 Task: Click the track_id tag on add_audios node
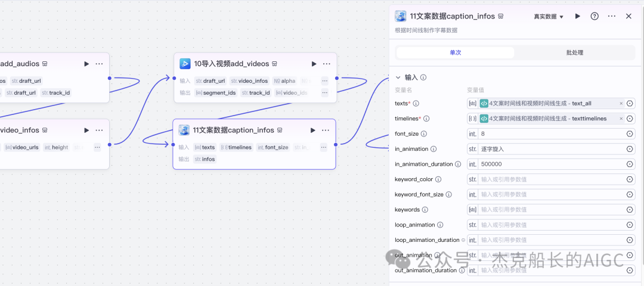[x=56, y=93]
